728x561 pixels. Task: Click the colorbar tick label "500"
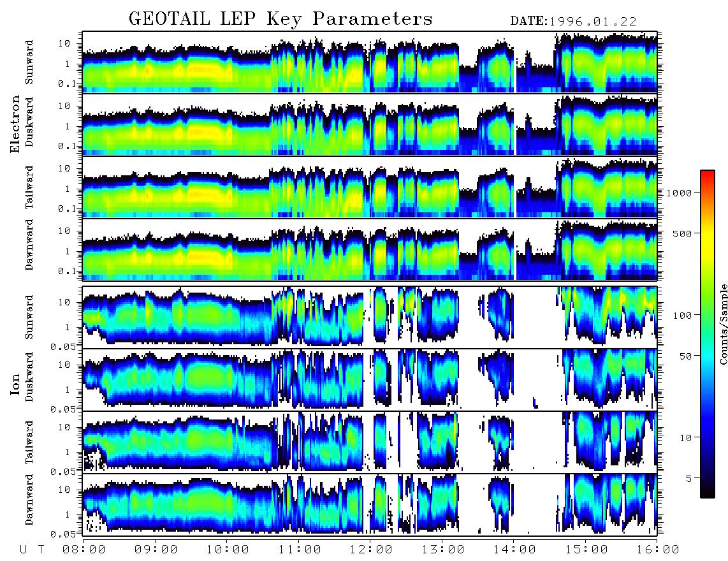pos(682,233)
